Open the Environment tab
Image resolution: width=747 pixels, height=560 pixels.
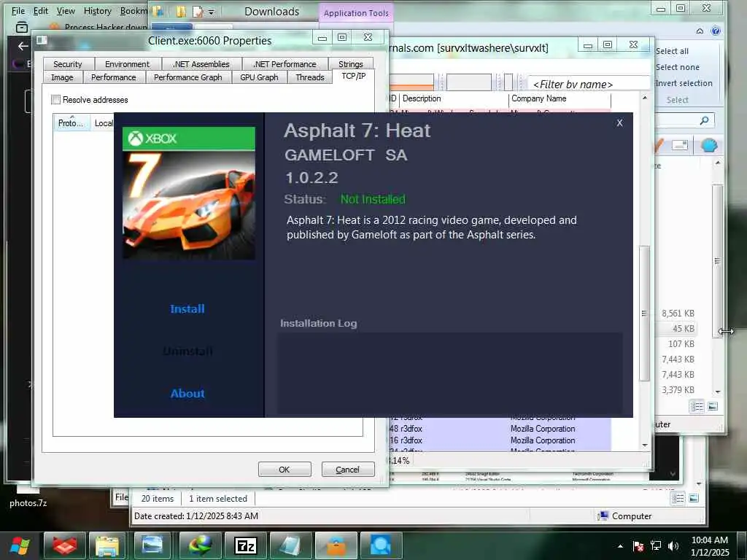coord(127,64)
